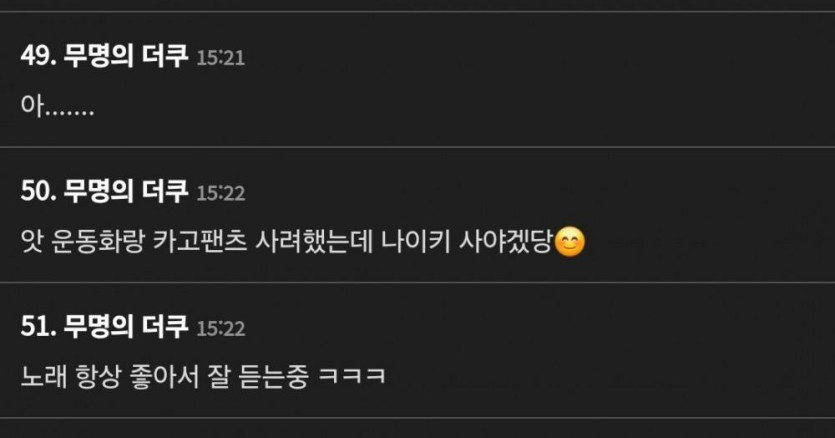Click the word 운동화랑 in comment 50
Viewport: 835px width, 438px height.
tap(98, 242)
